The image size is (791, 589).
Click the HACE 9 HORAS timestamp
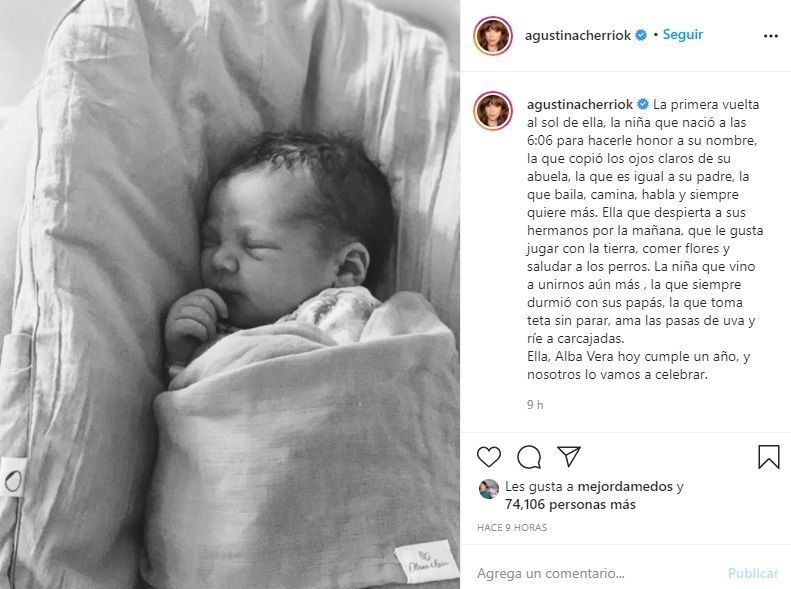(x=512, y=527)
